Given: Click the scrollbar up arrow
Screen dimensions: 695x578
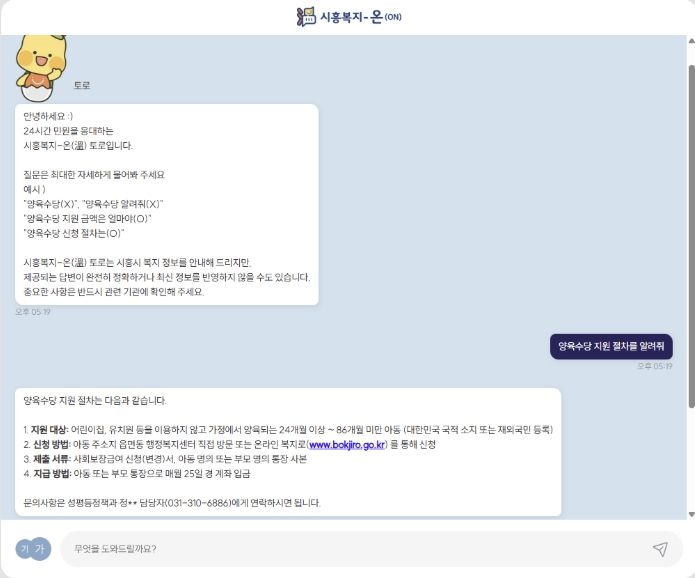Looking at the screenshot, I should [x=691, y=41].
